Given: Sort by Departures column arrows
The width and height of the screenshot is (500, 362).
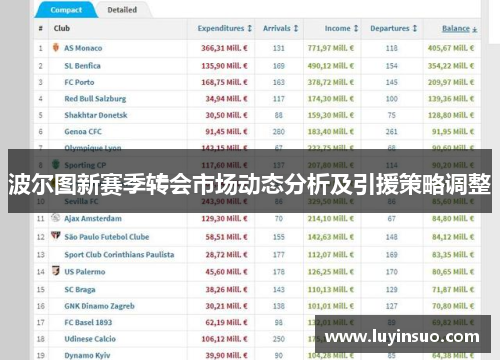Looking at the screenshot, I should pyautogui.click(x=415, y=28).
